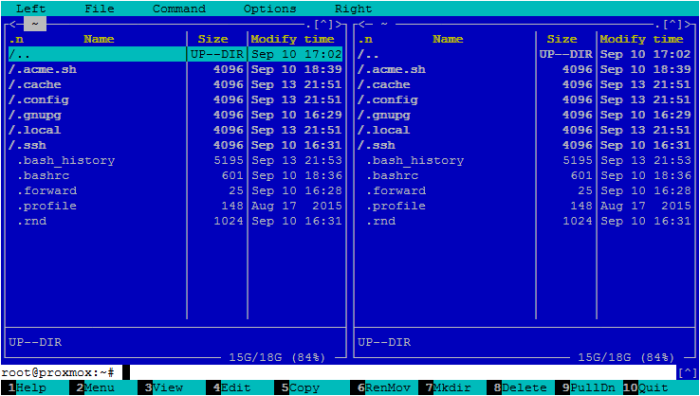The height and width of the screenshot is (396, 700).
Task: Sort right panel by Size column
Action: (x=562, y=39)
